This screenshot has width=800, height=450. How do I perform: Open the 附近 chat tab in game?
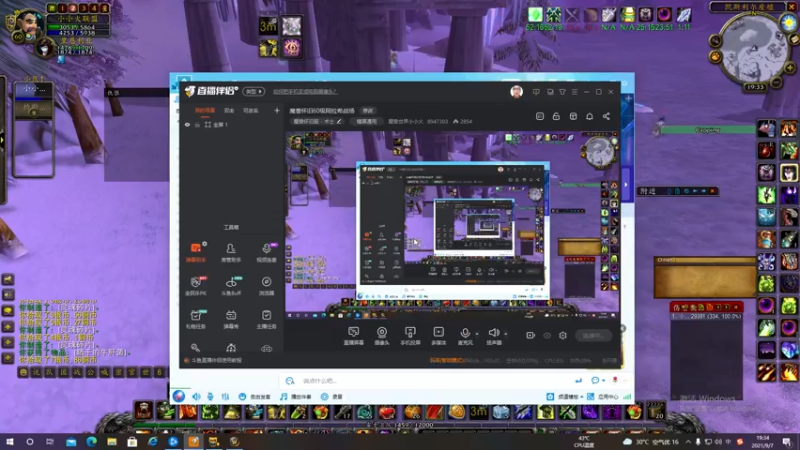point(648,191)
